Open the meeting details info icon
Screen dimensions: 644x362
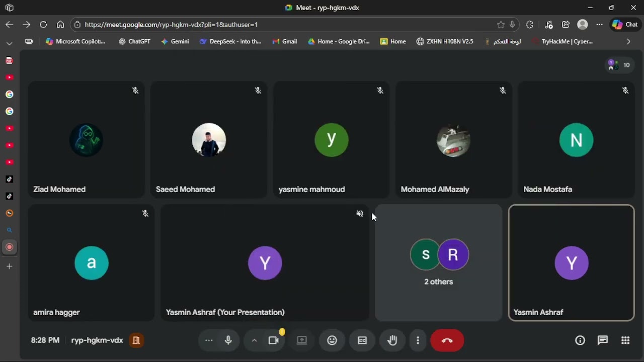(580, 340)
